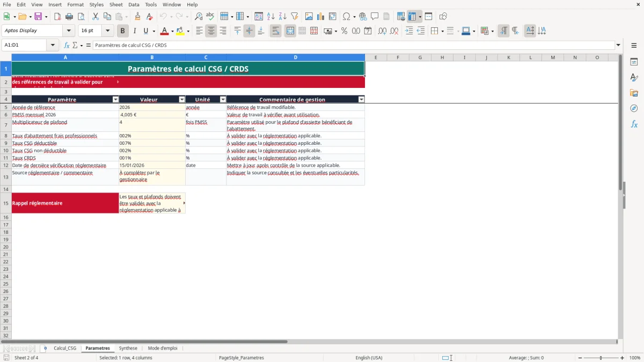Sort the column ascending
The height and width of the screenshot is (362, 644).
pyautogui.click(x=270, y=17)
